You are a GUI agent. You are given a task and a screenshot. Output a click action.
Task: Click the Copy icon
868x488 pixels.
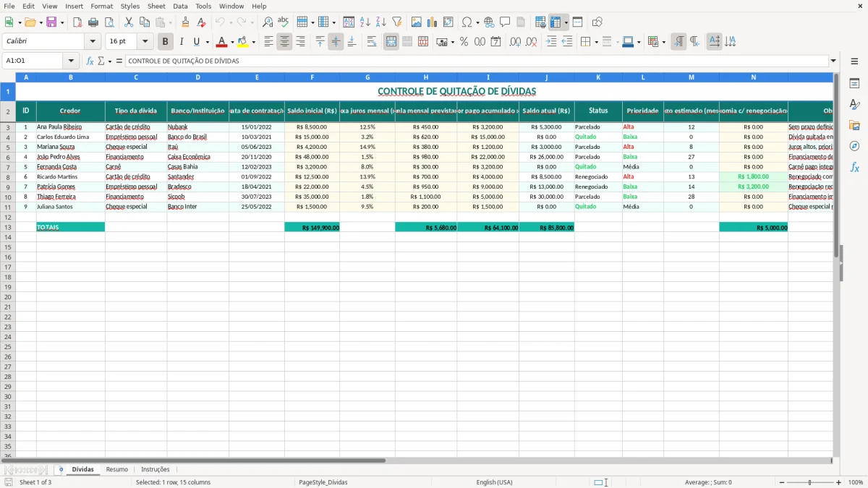(145, 22)
